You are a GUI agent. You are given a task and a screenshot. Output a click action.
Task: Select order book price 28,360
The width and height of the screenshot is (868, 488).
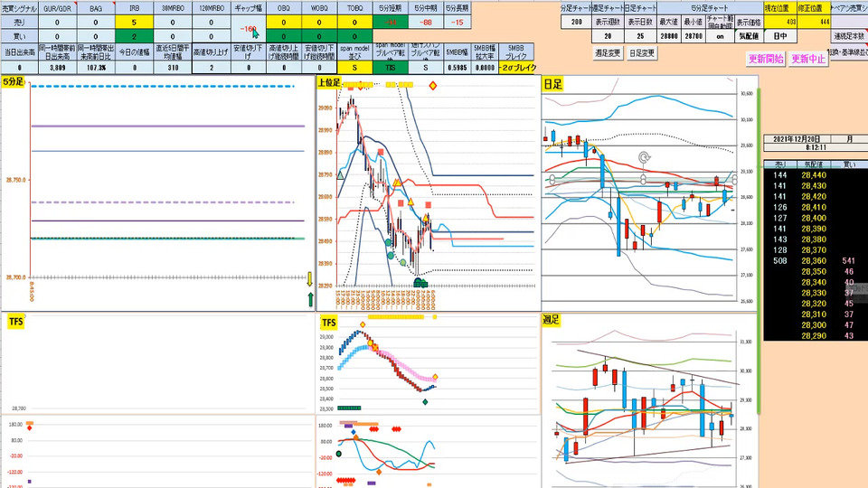click(x=813, y=260)
